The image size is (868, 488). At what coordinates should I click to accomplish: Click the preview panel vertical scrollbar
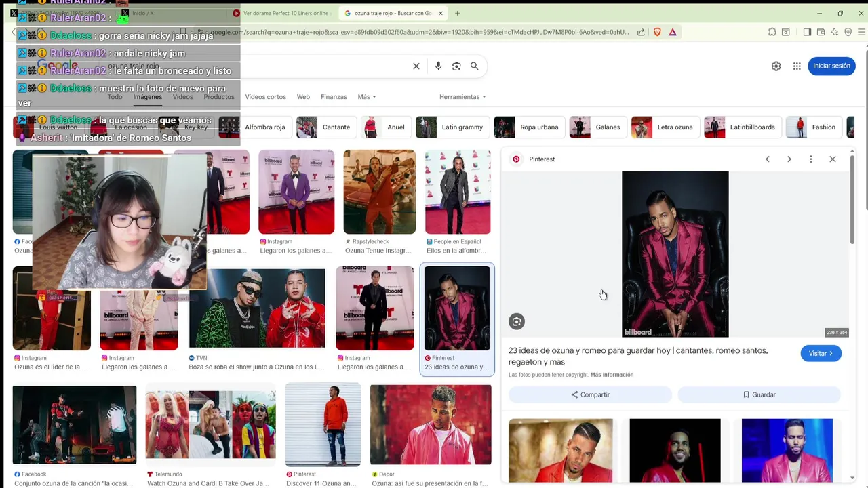coord(852,200)
